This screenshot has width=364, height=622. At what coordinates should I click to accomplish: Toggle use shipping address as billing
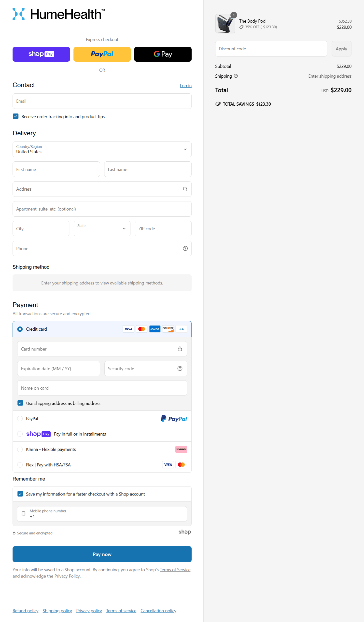click(x=20, y=403)
